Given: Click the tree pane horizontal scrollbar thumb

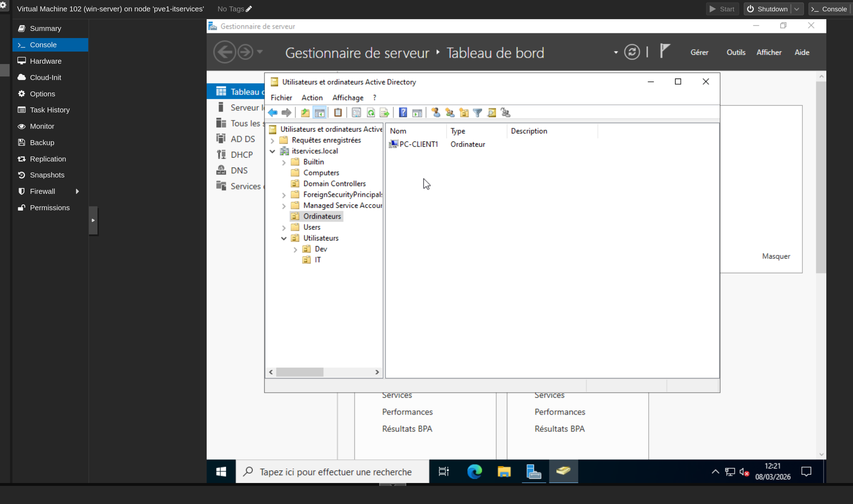Looking at the screenshot, I should 300,372.
